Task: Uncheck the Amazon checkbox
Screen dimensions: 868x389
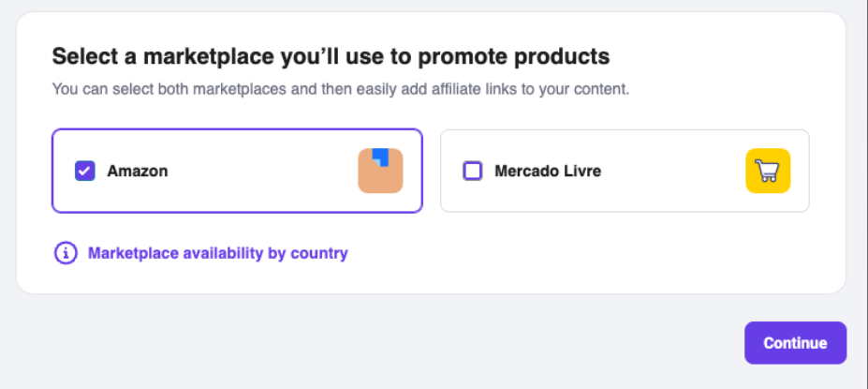Action: click(84, 171)
